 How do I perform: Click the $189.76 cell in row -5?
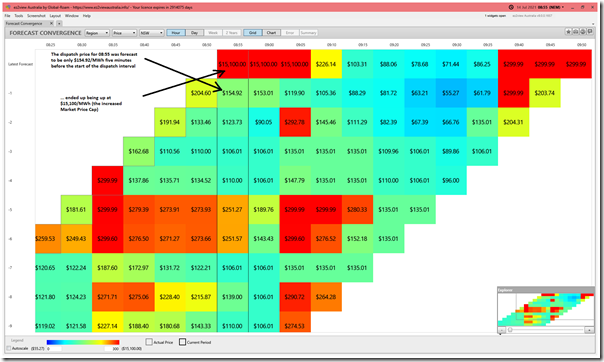[x=264, y=209]
